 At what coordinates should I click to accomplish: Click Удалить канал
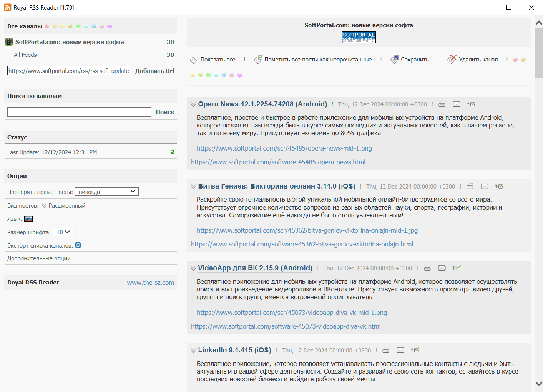(x=478, y=60)
